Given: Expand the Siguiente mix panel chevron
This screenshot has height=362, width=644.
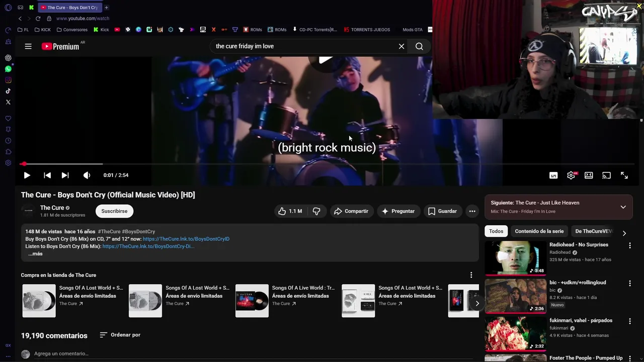Looking at the screenshot, I should click(x=623, y=207).
